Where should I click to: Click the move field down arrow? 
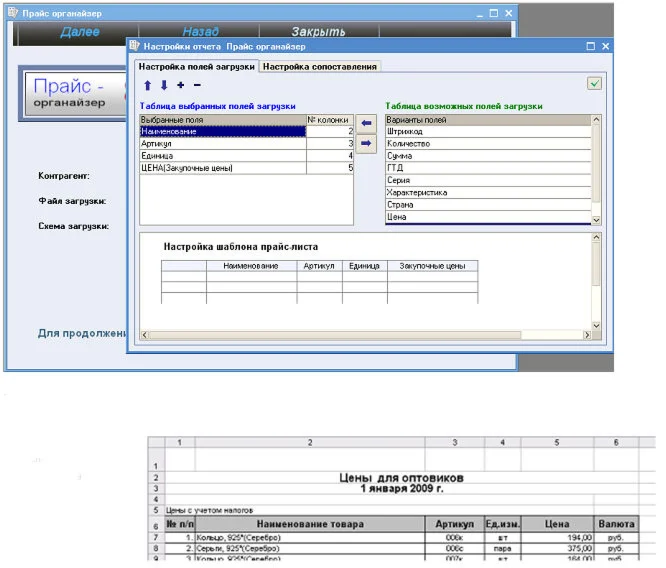coord(164,85)
